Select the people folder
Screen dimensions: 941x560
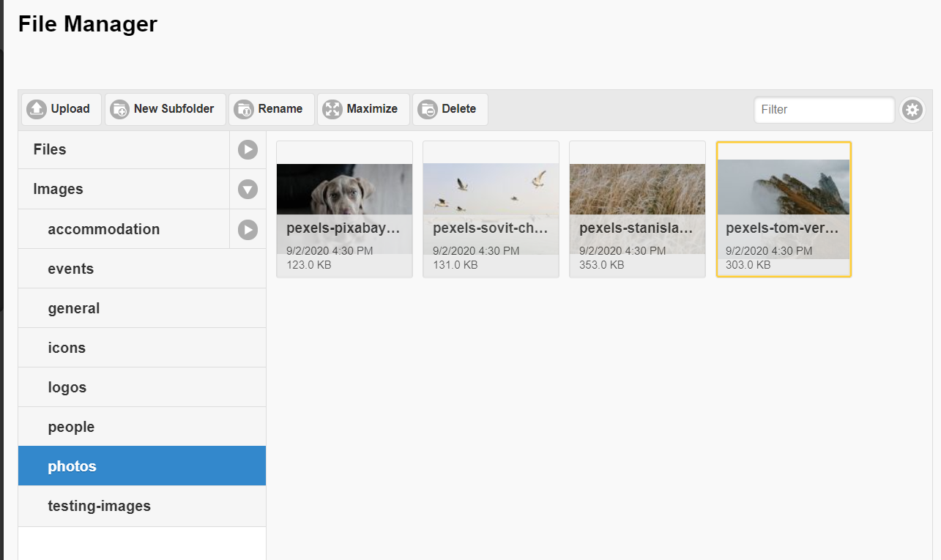[x=71, y=427]
